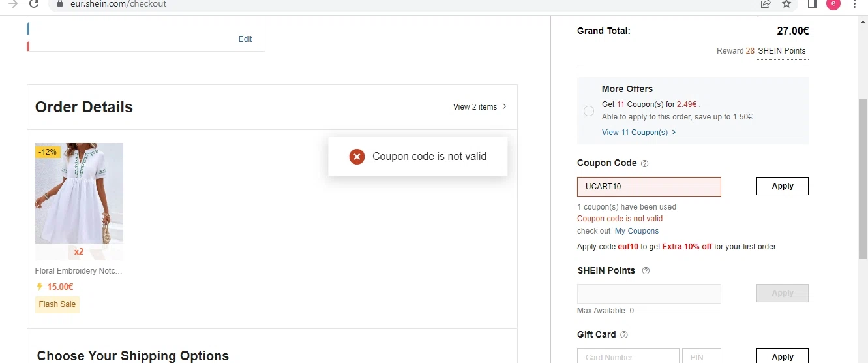
Task: Click Edit link in the address section
Action: (245, 39)
